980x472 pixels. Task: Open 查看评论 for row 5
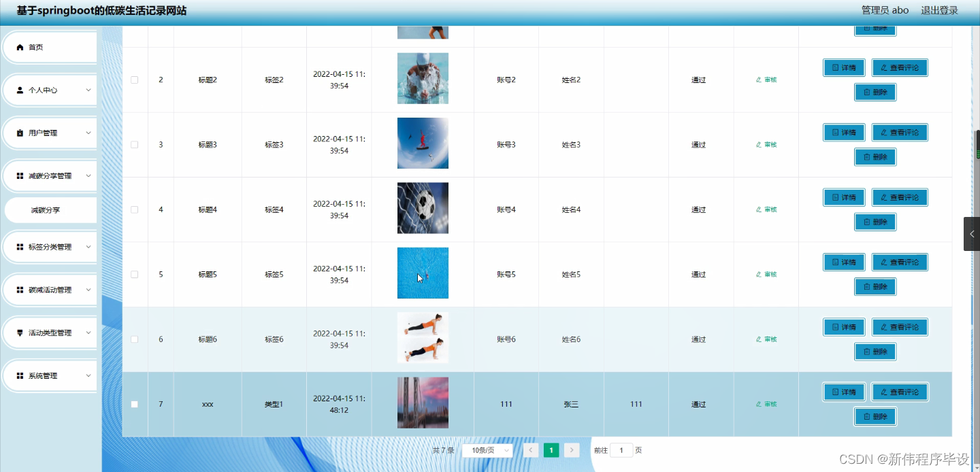coord(900,263)
